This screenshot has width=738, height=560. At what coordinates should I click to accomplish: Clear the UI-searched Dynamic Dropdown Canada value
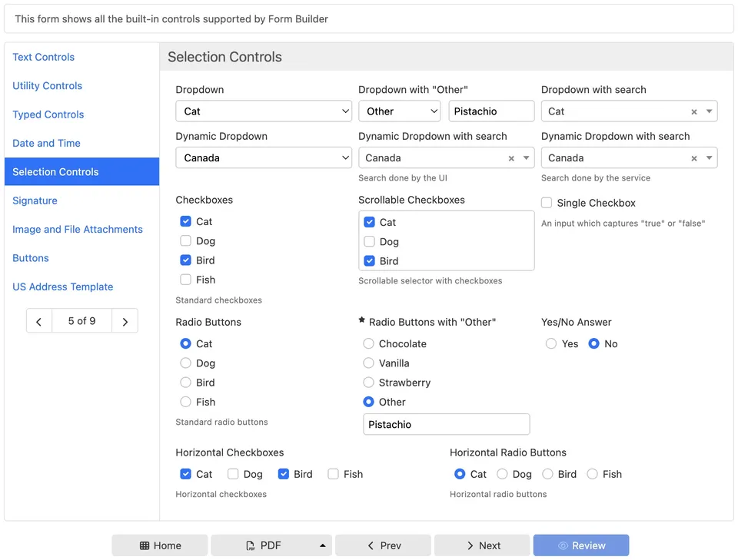511,158
